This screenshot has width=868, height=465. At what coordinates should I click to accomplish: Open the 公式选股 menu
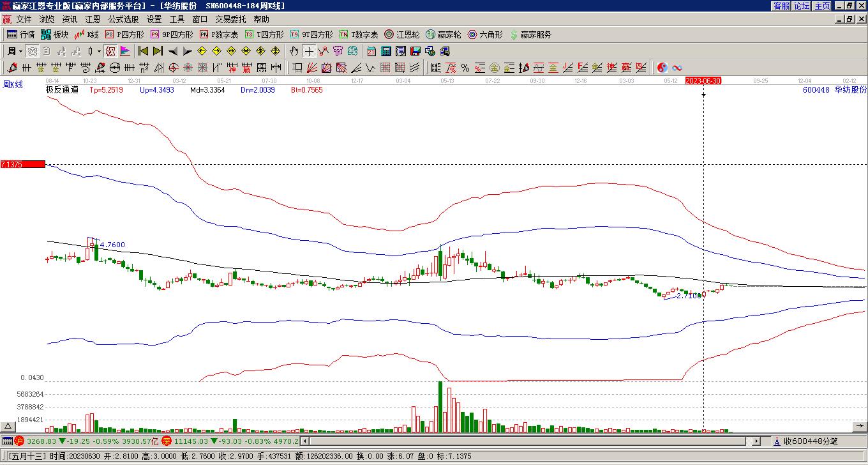[123, 20]
